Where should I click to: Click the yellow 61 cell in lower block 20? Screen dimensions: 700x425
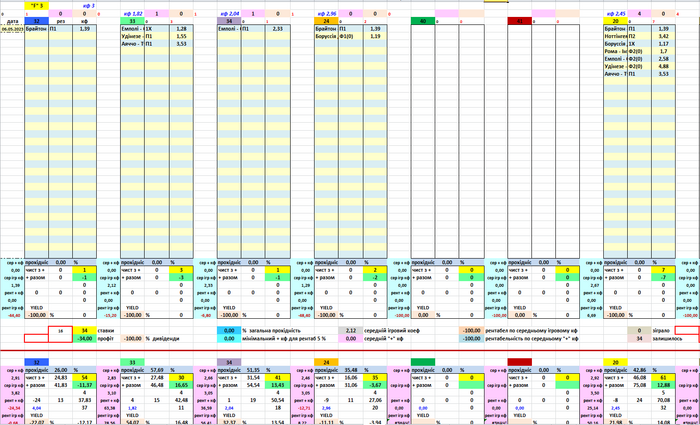point(663,378)
